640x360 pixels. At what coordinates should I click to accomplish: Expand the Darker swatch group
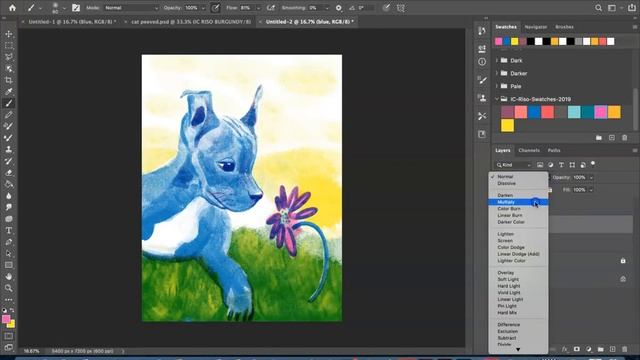pyautogui.click(x=497, y=73)
